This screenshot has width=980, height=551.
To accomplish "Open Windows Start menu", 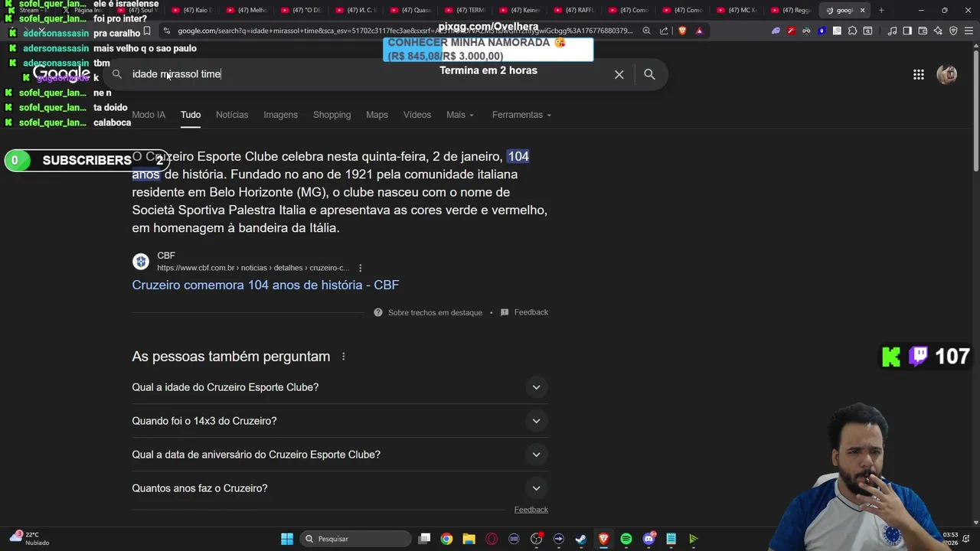I will point(287,539).
